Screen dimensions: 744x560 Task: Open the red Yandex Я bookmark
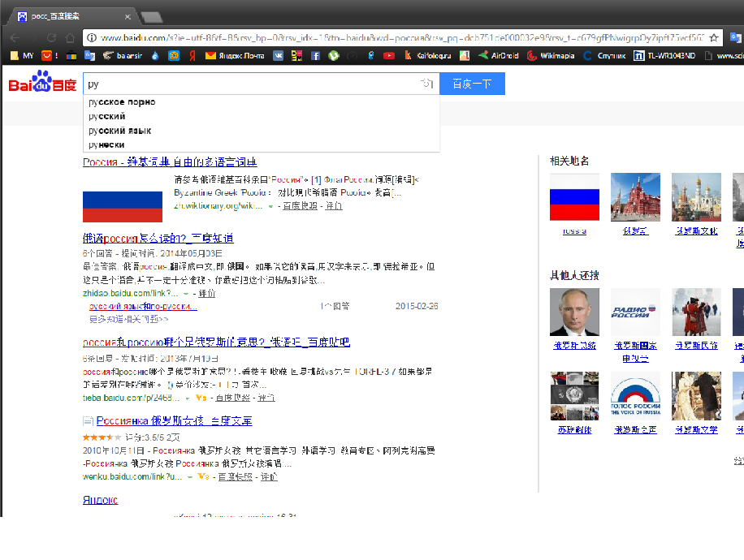coord(192,55)
